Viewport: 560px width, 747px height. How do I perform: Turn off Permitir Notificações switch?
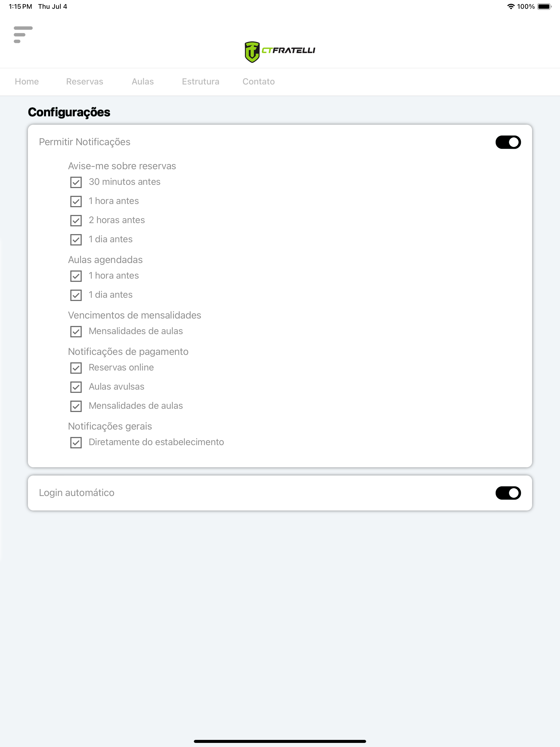[508, 142]
